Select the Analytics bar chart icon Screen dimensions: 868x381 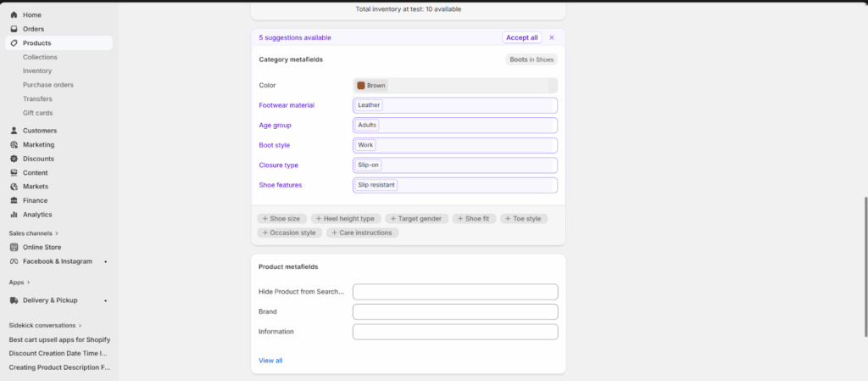tap(14, 215)
